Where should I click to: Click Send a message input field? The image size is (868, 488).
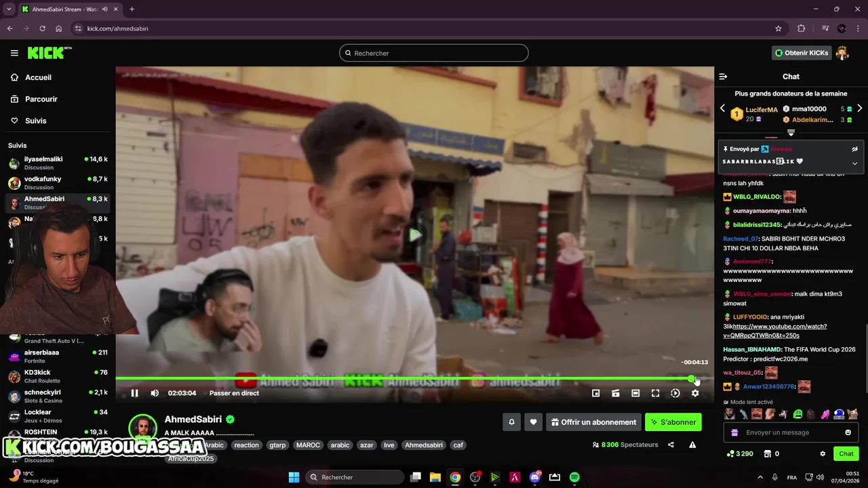[x=791, y=432]
